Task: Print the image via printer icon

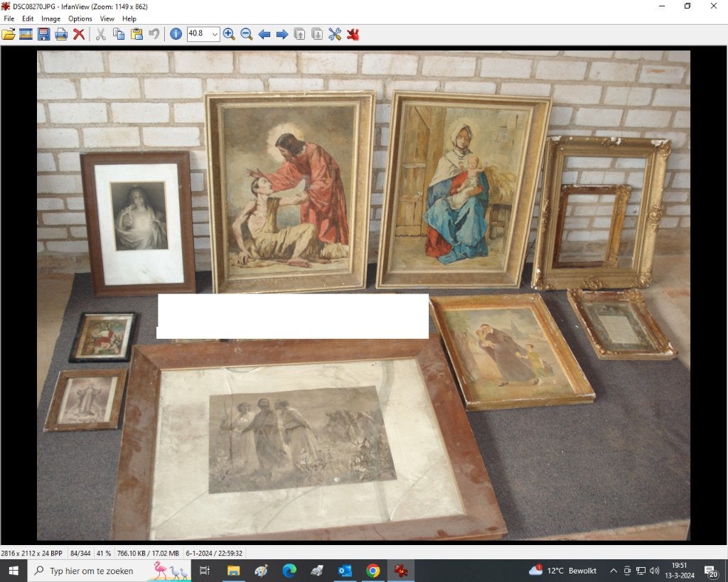Action: (61, 34)
